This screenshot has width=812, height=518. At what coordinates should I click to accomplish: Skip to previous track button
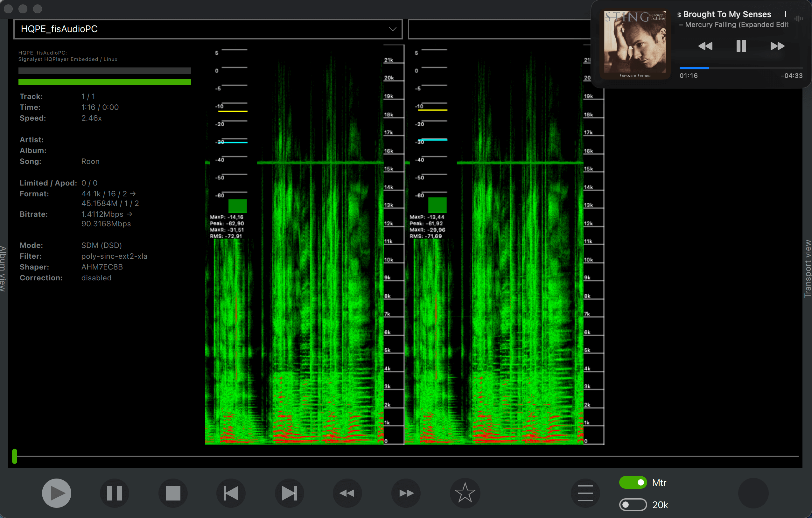pyautogui.click(x=231, y=493)
